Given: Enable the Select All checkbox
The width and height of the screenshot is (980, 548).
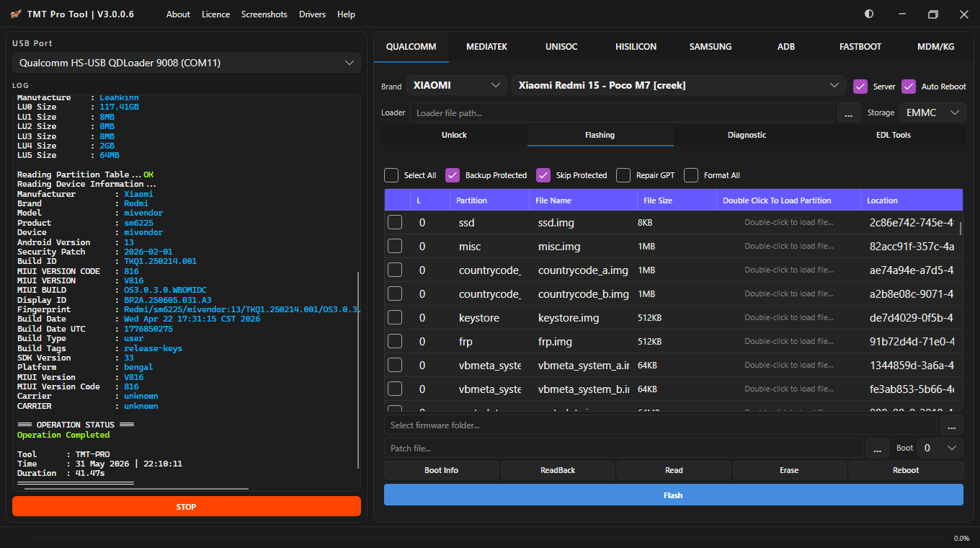Looking at the screenshot, I should [391, 175].
